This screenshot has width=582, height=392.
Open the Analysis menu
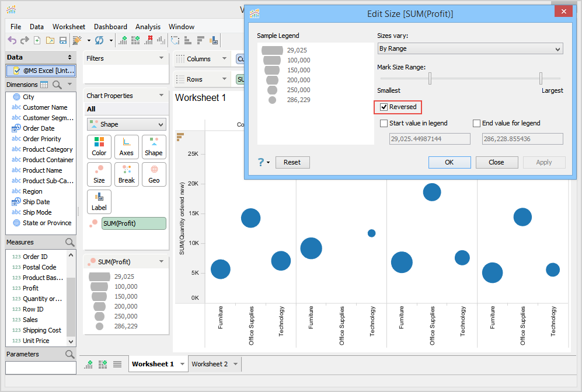coord(148,27)
